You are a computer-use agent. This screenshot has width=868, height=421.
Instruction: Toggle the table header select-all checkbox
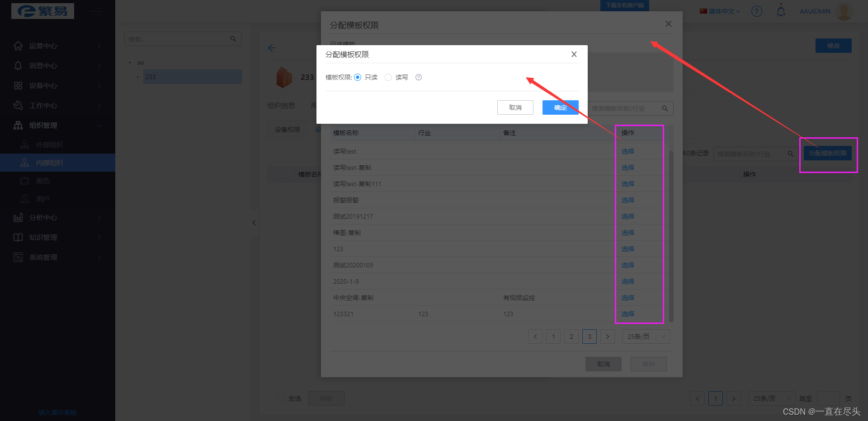coord(281,174)
